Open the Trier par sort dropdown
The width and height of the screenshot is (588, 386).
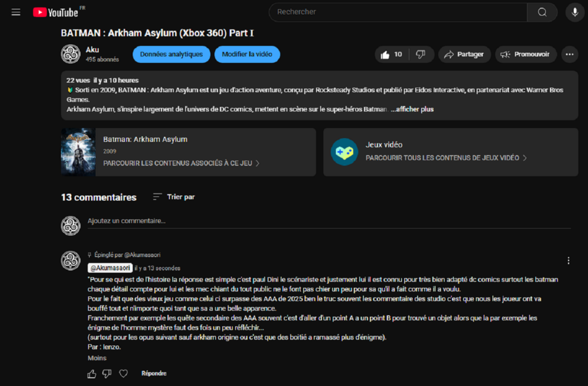point(173,197)
